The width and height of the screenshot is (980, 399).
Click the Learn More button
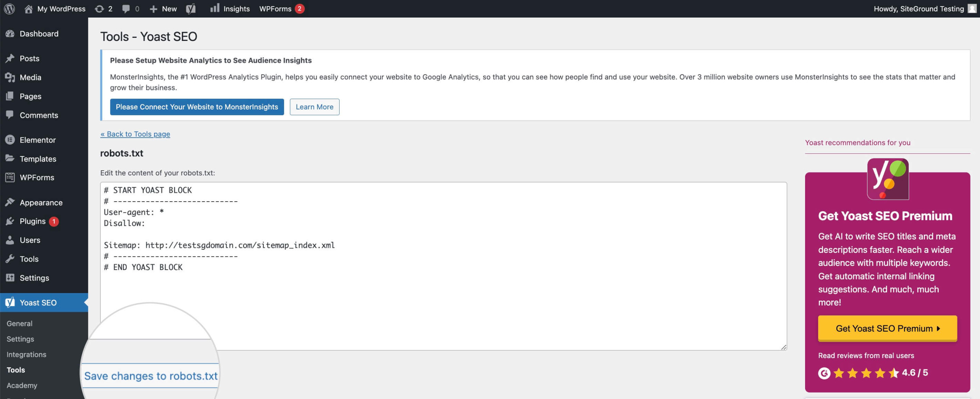(314, 107)
